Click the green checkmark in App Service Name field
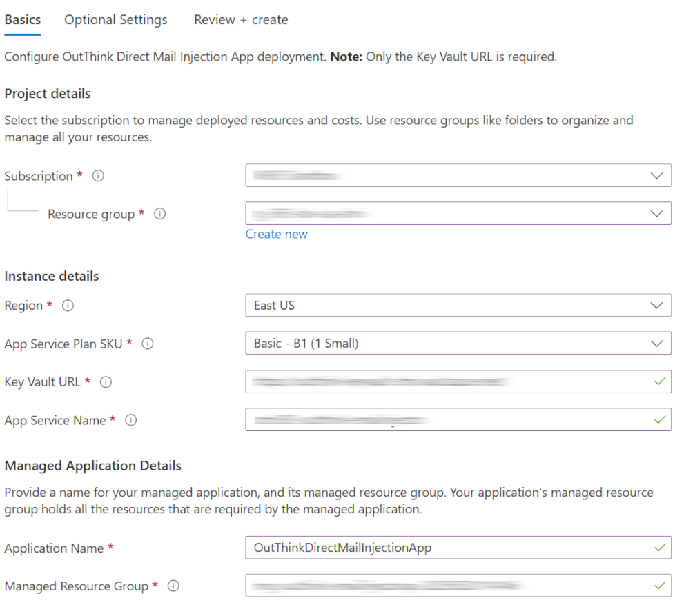Viewport: 684px width, 616px height. 660,419
